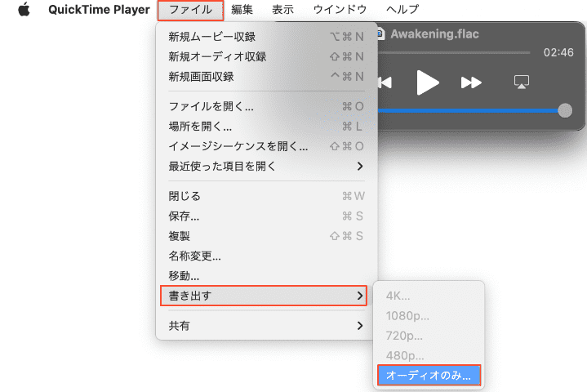
Task: Open the 表示 menu
Action: pos(282,9)
